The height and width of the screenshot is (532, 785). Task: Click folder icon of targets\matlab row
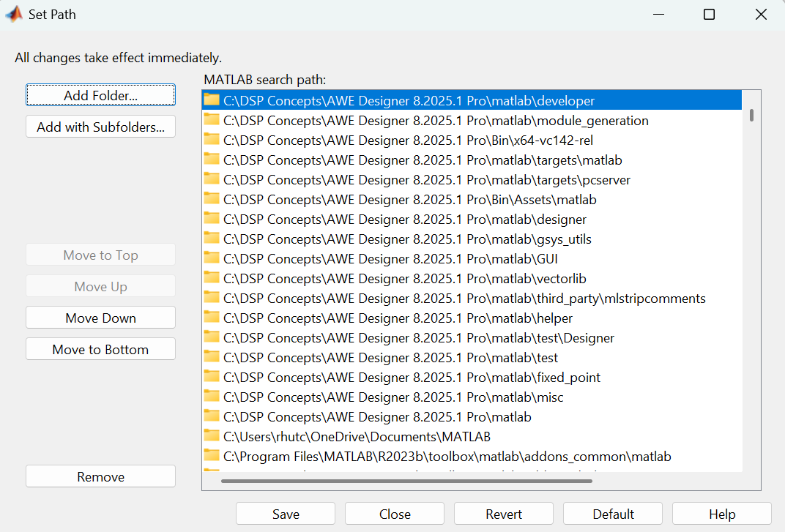212,159
